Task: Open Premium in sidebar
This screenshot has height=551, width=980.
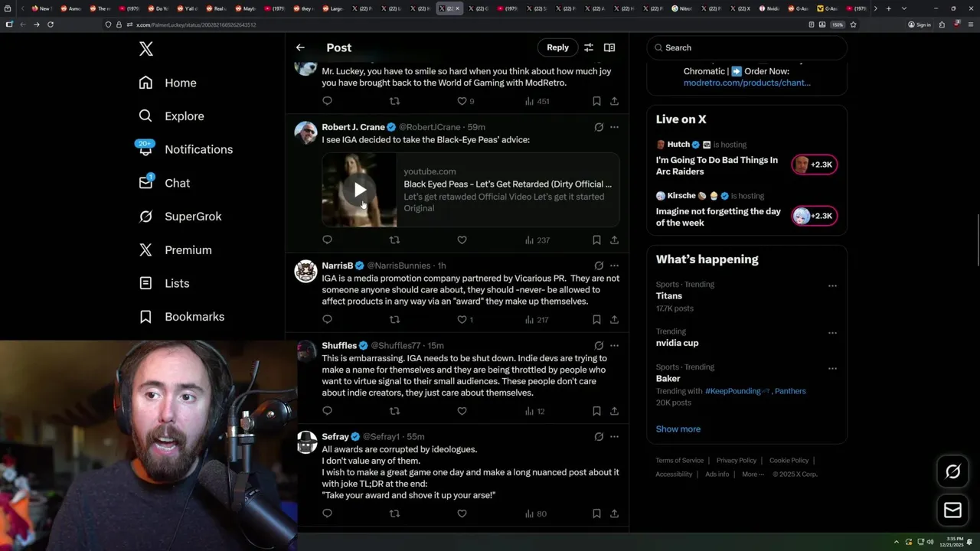Action: click(175, 250)
